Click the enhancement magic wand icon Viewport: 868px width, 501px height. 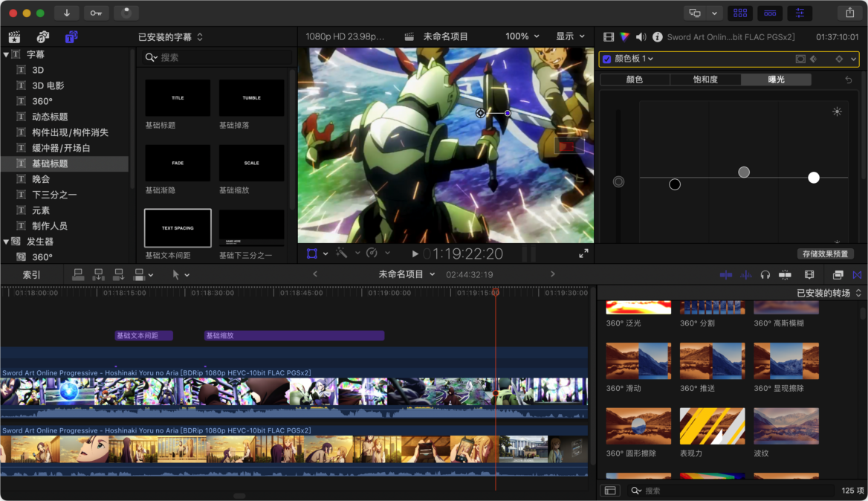click(x=342, y=253)
